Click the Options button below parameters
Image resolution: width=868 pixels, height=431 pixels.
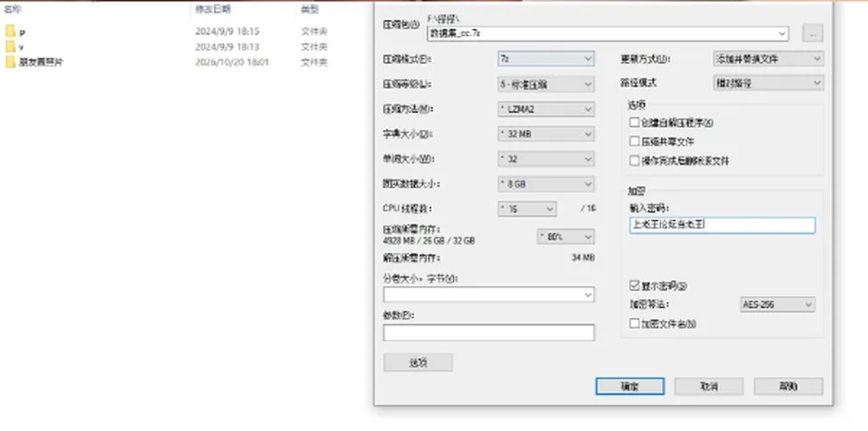pyautogui.click(x=418, y=362)
